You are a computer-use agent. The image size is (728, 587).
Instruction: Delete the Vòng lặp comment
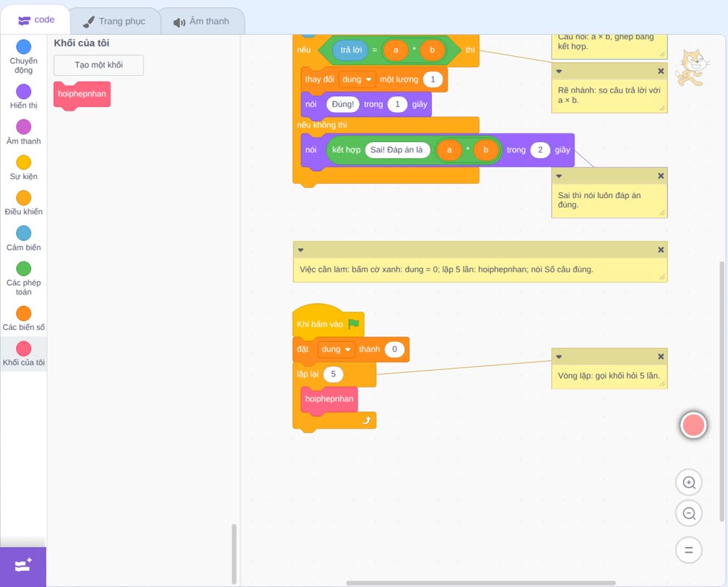(661, 357)
